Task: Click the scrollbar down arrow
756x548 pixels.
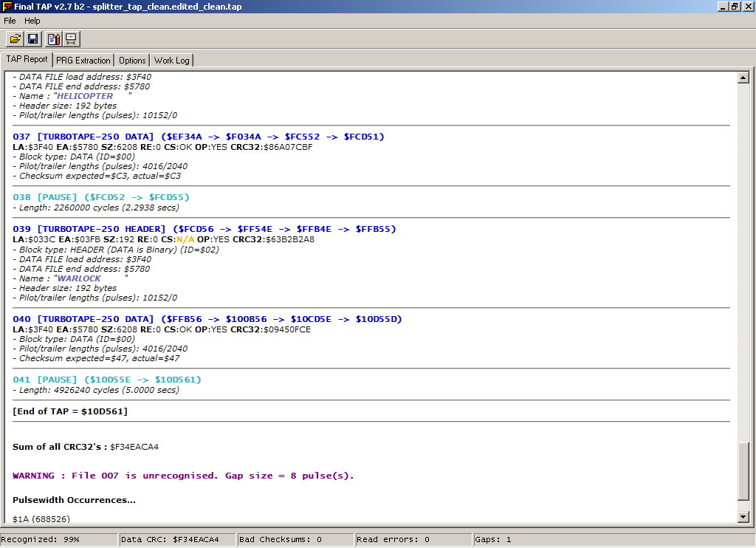Action: 743,517
